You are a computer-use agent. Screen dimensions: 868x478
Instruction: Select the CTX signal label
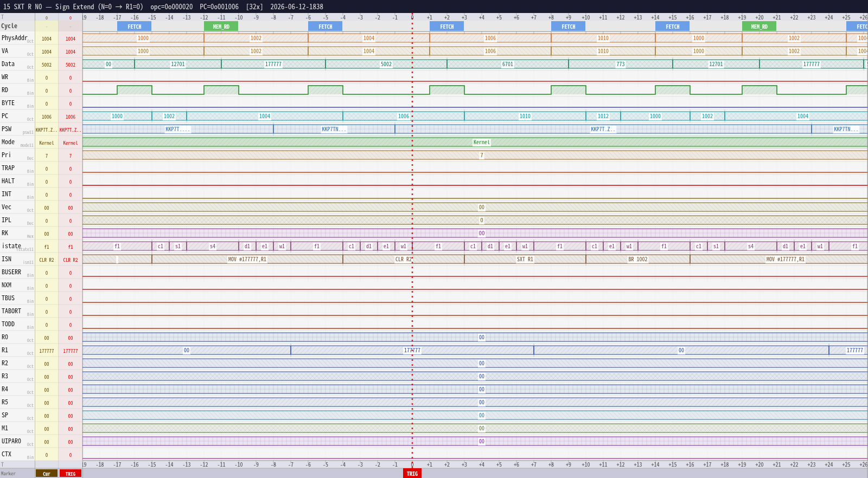tap(7, 454)
